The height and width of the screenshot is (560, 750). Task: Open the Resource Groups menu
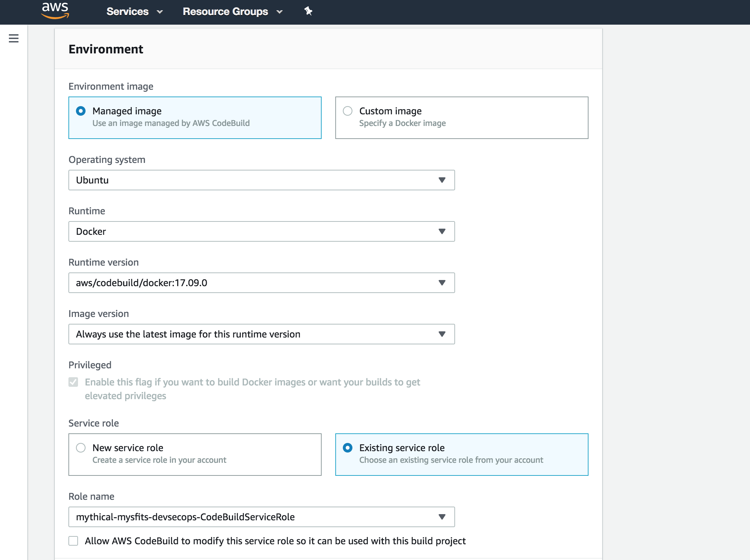pos(233,12)
